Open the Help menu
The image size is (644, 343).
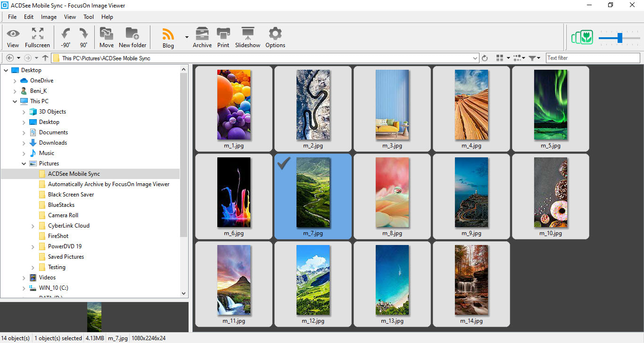pos(107,17)
